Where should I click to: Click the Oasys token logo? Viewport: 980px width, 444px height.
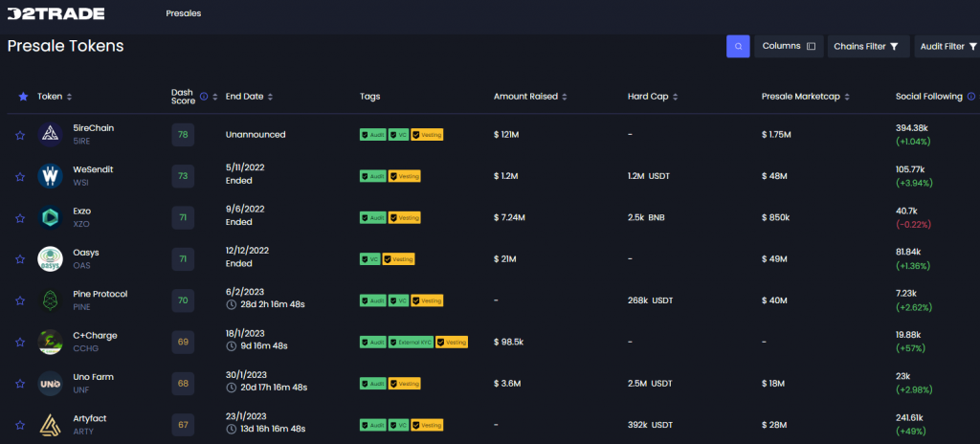tap(50, 259)
